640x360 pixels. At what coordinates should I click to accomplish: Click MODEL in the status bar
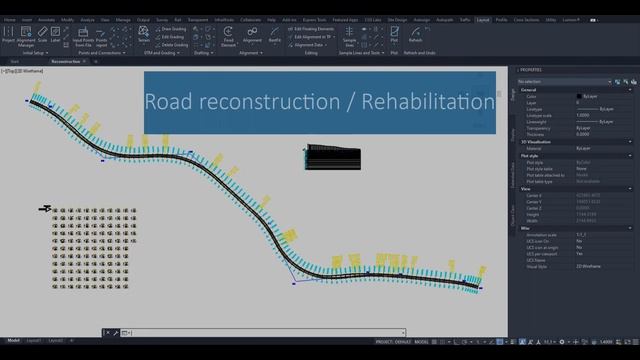(x=421, y=342)
